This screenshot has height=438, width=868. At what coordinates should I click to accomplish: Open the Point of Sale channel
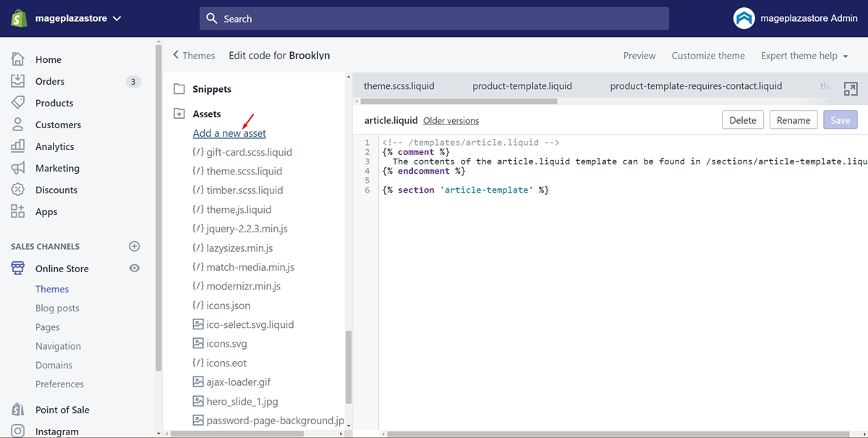click(62, 410)
